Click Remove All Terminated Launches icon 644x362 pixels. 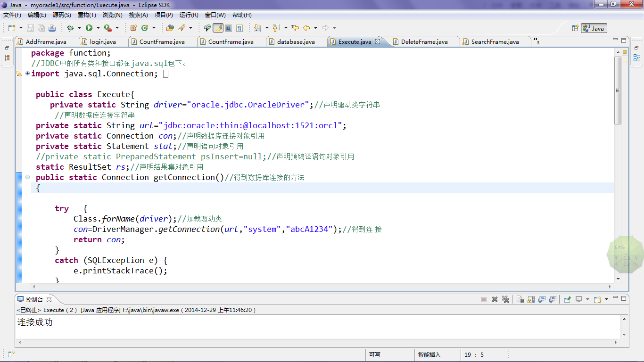click(x=505, y=299)
